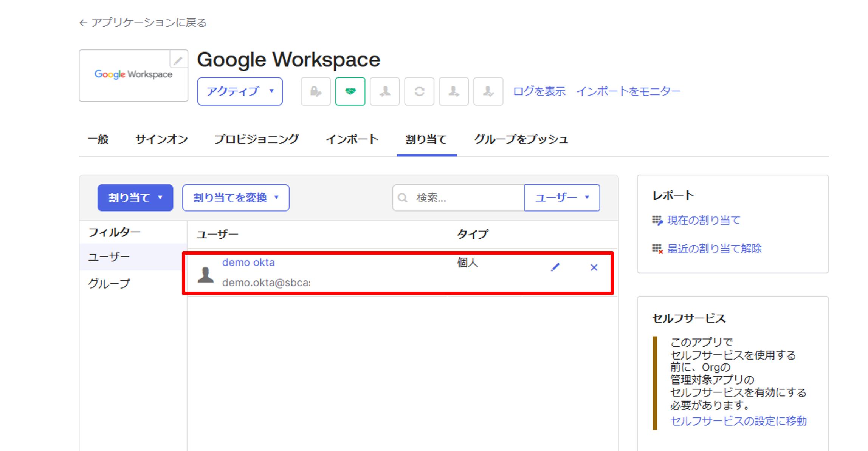
Task: Open the blue 割り当て dropdown button
Action: click(135, 198)
